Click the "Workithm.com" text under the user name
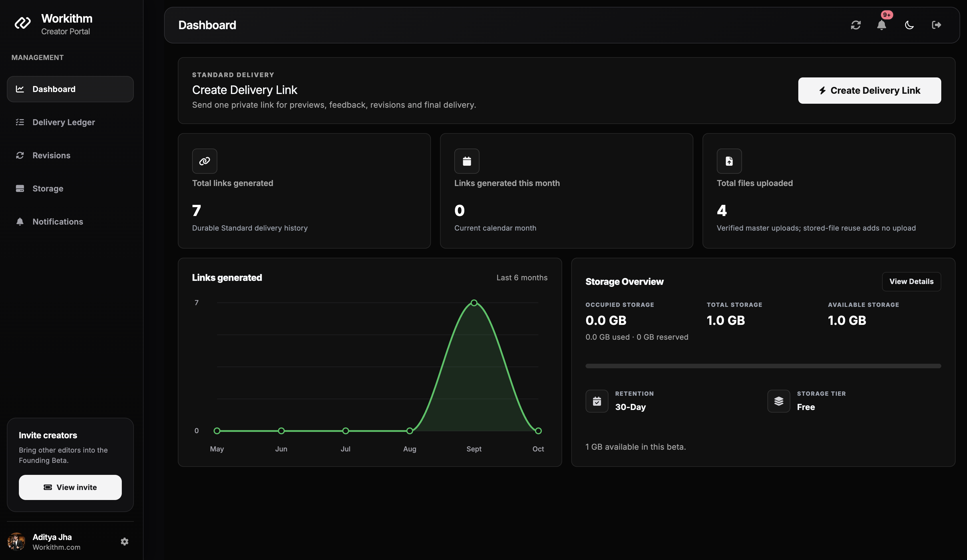The height and width of the screenshot is (560, 967). click(x=56, y=547)
